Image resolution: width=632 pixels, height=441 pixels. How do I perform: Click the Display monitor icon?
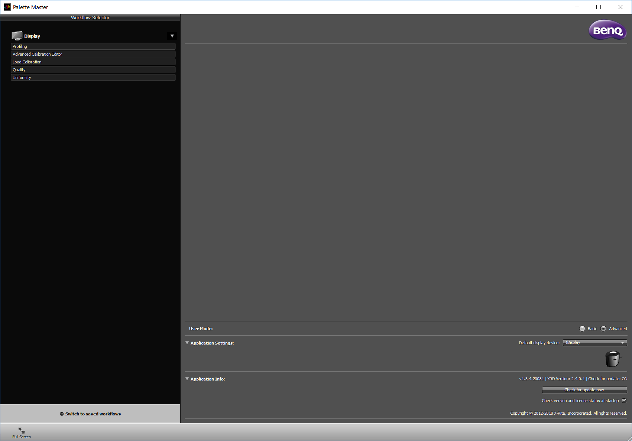click(17, 36)
